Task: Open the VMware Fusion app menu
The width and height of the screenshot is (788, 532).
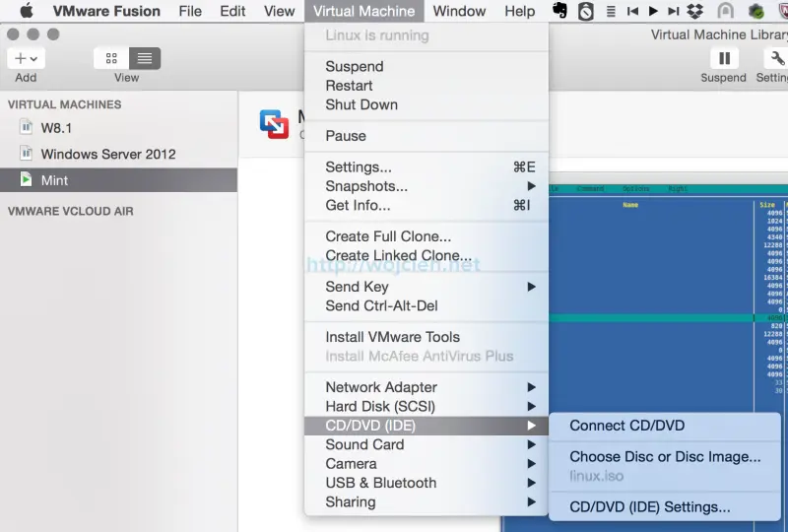Action: point(106,11)
